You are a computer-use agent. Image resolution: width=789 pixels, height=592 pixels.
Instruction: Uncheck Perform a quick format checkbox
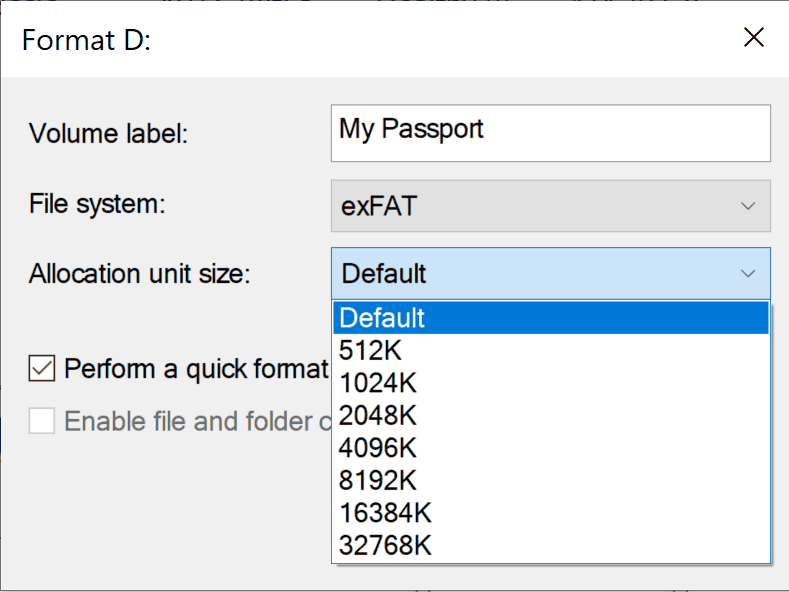tap(42, 368)
